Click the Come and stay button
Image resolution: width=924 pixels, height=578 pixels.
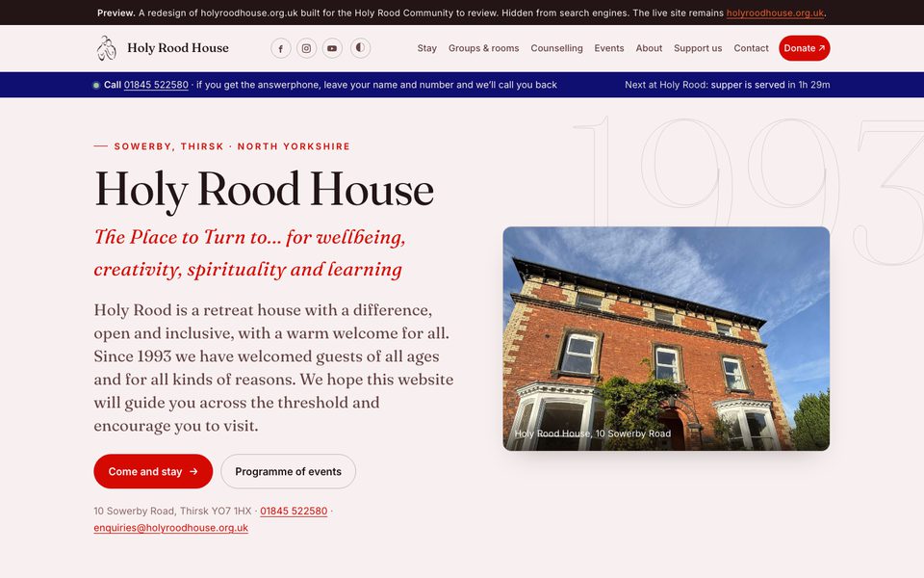point(153,471)
